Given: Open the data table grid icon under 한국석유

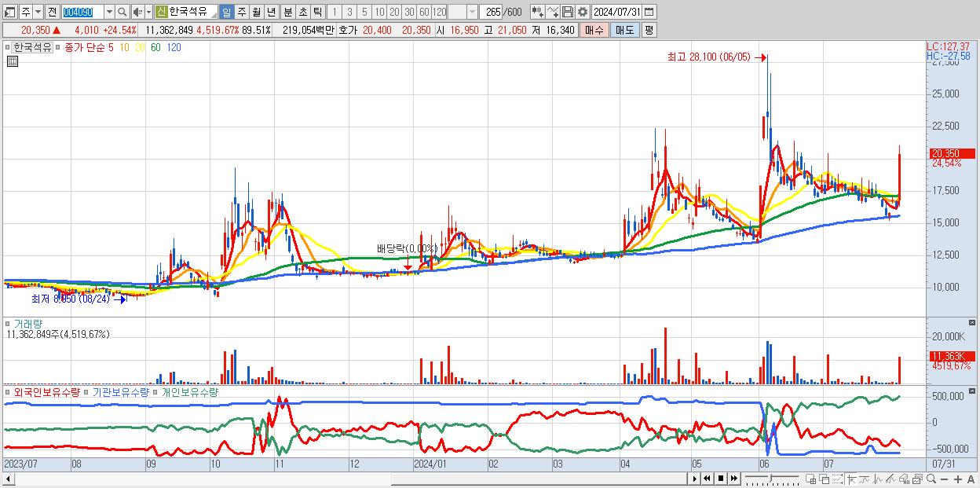Looking at the screenshot, I should pyautogui.click(x=13, y=61).
